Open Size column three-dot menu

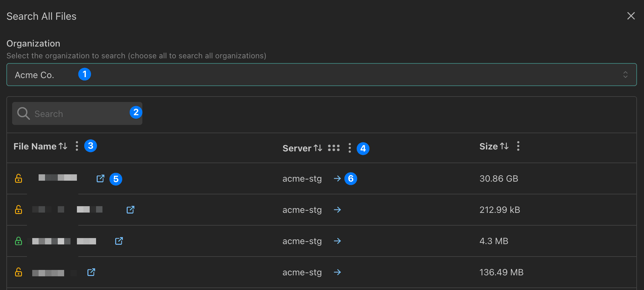[518, 146]
